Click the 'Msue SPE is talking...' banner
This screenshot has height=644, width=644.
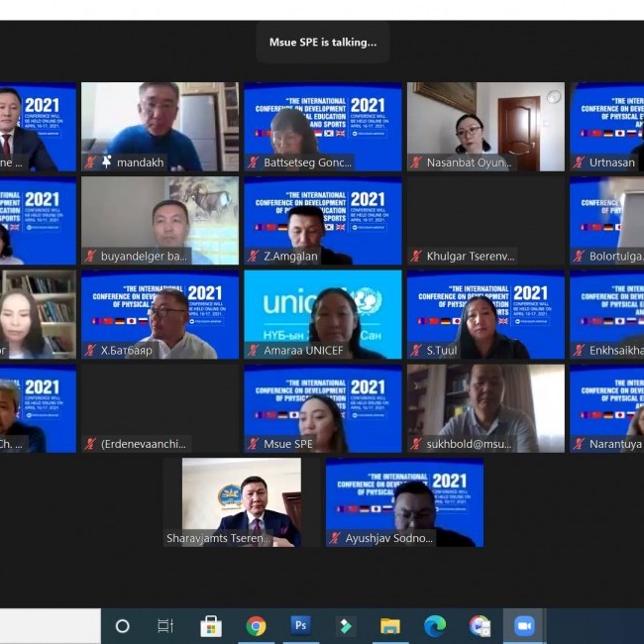(323, 43)
